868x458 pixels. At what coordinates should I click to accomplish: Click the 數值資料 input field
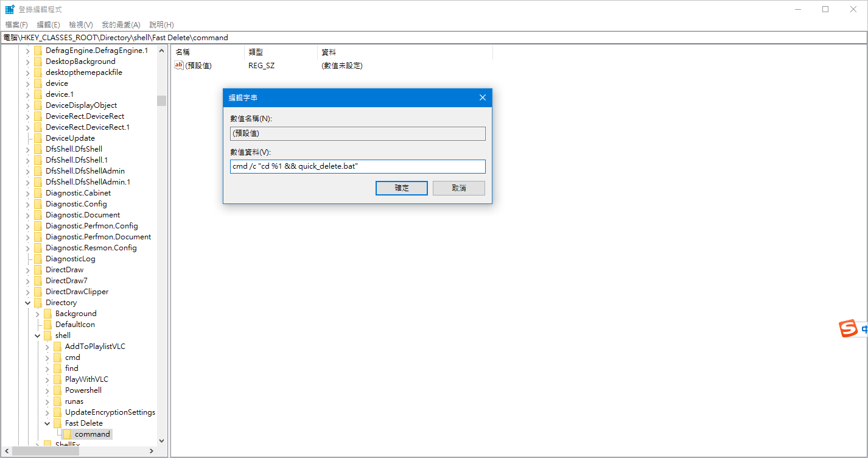click(x=358, y=166)
